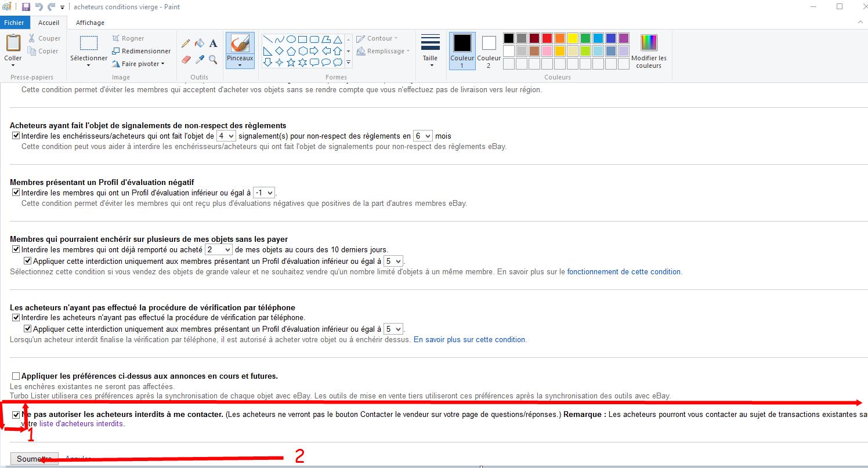Click the Sélectionner rectangle icon
The image size is (868, 468).
(x=89, y=43)
